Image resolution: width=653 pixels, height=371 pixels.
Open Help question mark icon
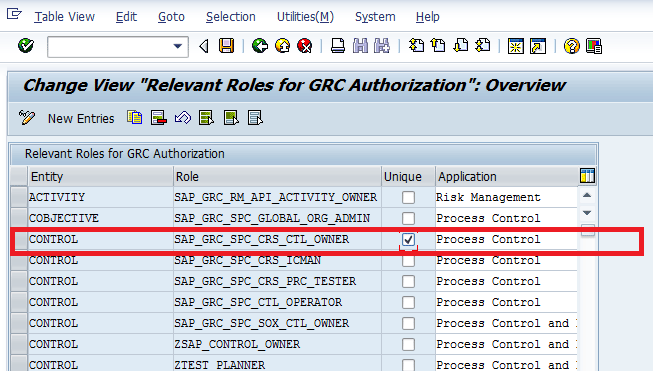tap(571, 46)
